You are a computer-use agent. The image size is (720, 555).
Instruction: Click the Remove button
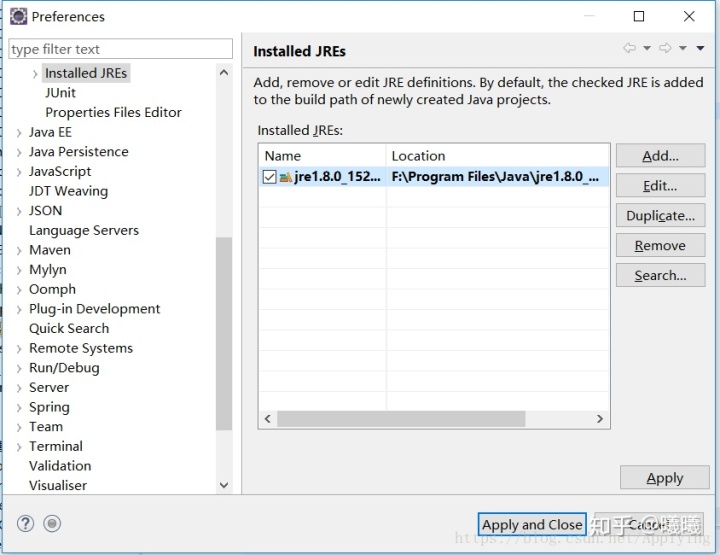pyautogui.click(x=660, y=245)
